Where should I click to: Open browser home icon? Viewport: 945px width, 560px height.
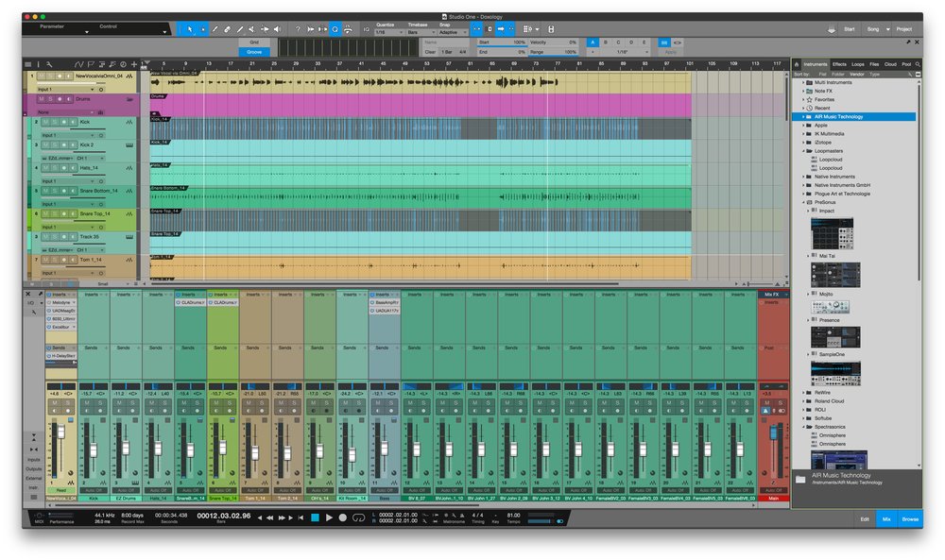point(797,64)
